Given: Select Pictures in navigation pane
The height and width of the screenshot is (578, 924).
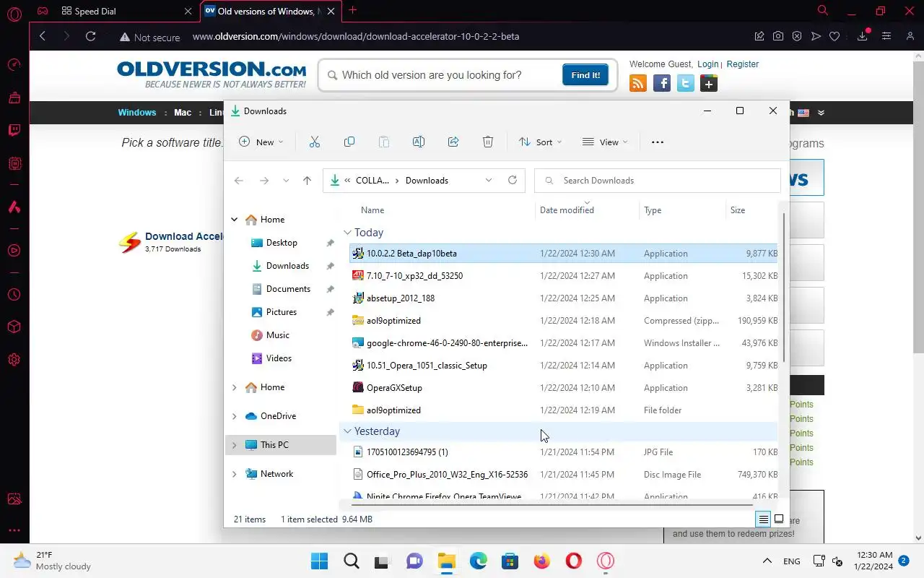Looking at the screenshot, I should [x=282, y=312].
